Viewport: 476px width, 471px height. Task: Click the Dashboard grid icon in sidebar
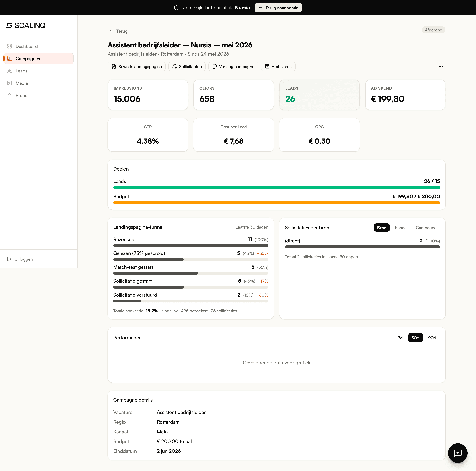click(10, 46)
